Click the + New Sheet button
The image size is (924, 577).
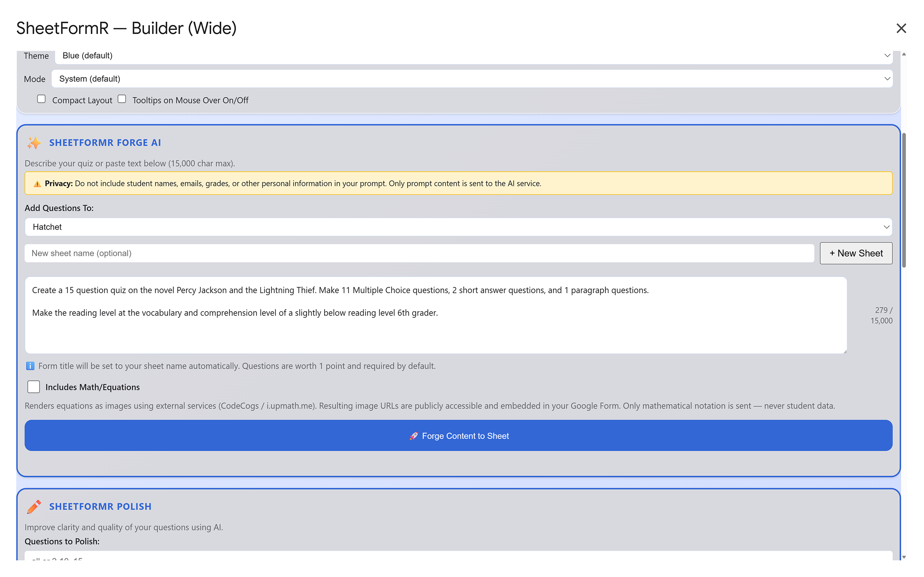click(856, 253)
